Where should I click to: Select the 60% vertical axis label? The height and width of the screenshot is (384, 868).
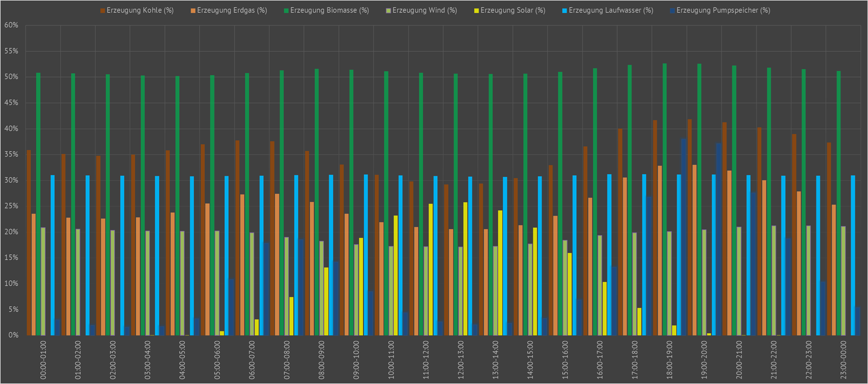[x=11, y=25]
